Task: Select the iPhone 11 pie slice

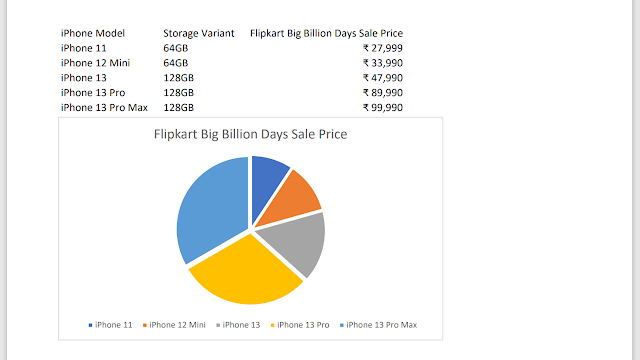Action: (267, 184)
